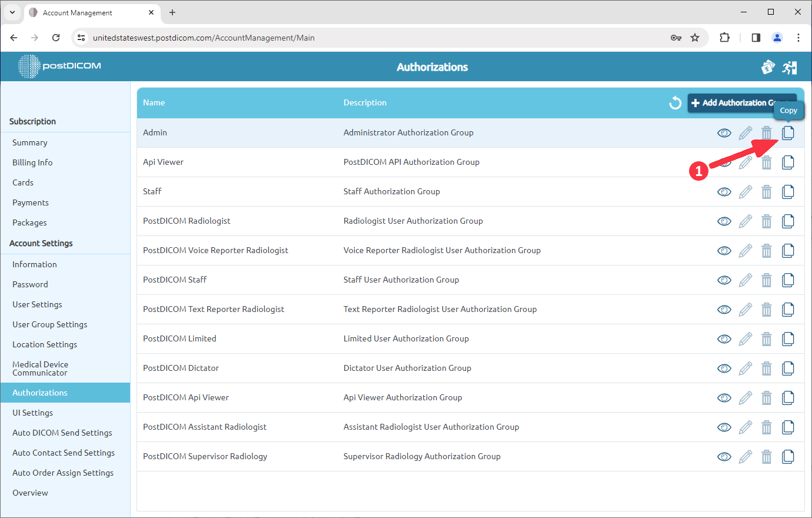This screenshot has width=812, height=518.
Task: Copy the Admin authorization group
Action: pos(788,132)
